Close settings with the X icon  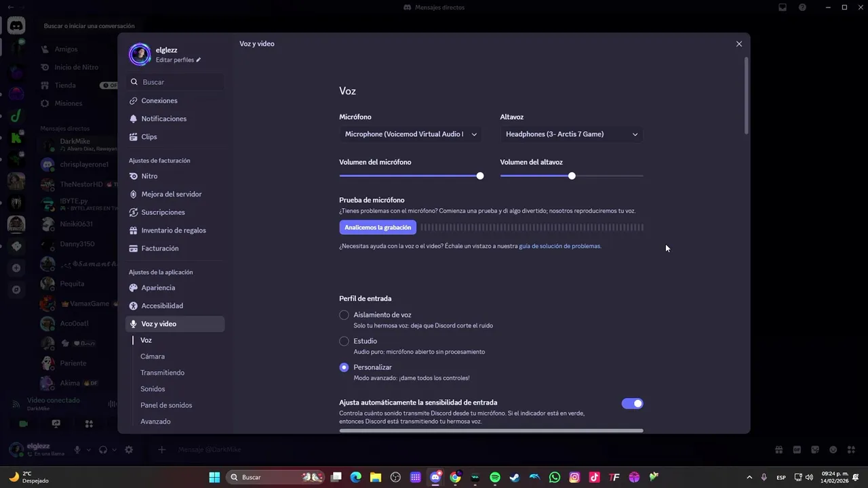(739, 44)
